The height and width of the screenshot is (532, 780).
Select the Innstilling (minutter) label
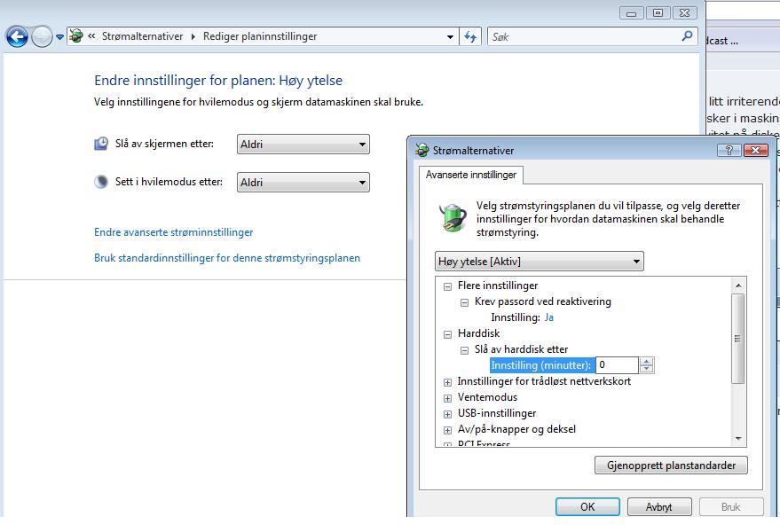click(541, 365)
